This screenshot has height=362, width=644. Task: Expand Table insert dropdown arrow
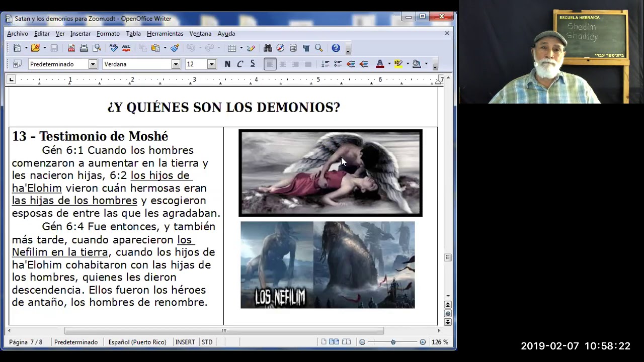tap(241, 48)
